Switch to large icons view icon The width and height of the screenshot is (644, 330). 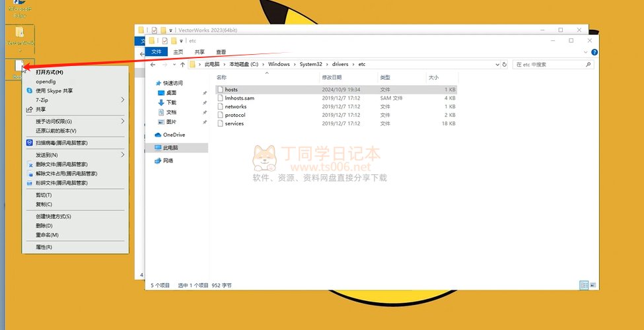tap(592, 285)
